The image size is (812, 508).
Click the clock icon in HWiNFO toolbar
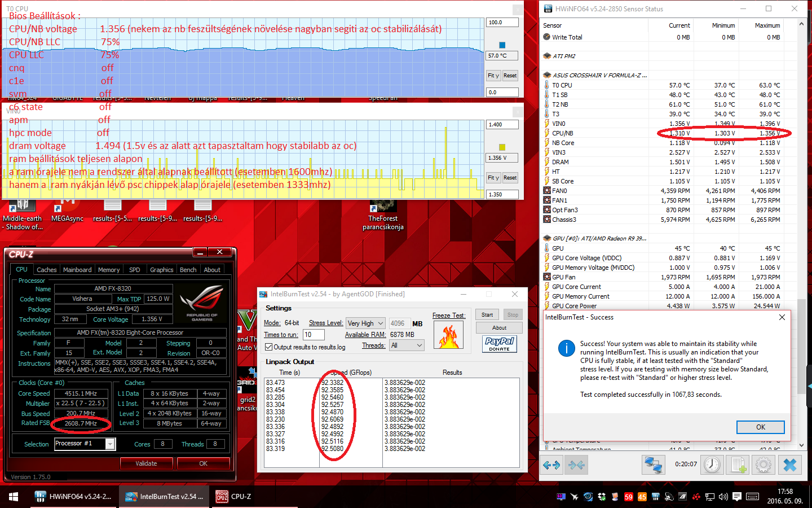(x=712, y=465)
